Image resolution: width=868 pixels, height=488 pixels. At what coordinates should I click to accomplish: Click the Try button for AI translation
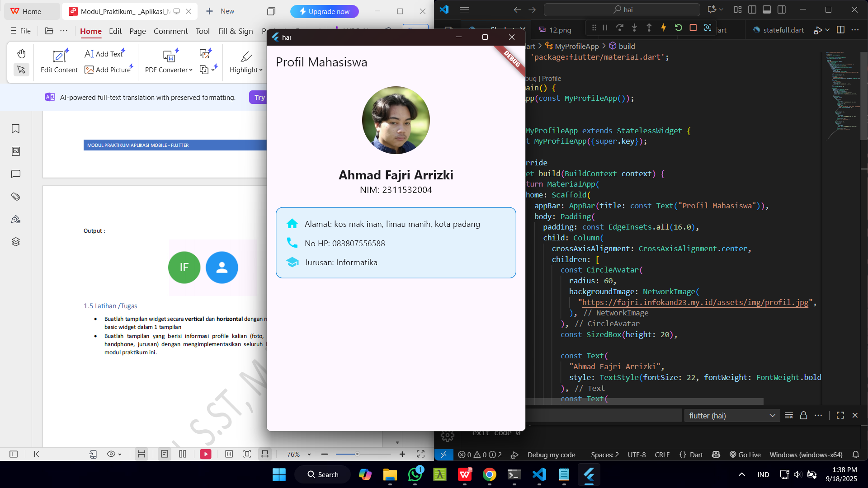259,97
